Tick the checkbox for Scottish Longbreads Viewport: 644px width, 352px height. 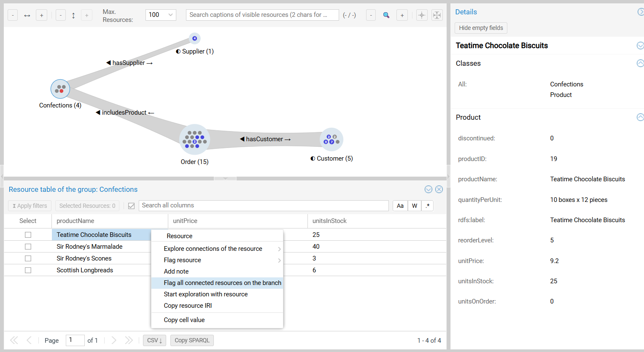[x=28, y=270]
